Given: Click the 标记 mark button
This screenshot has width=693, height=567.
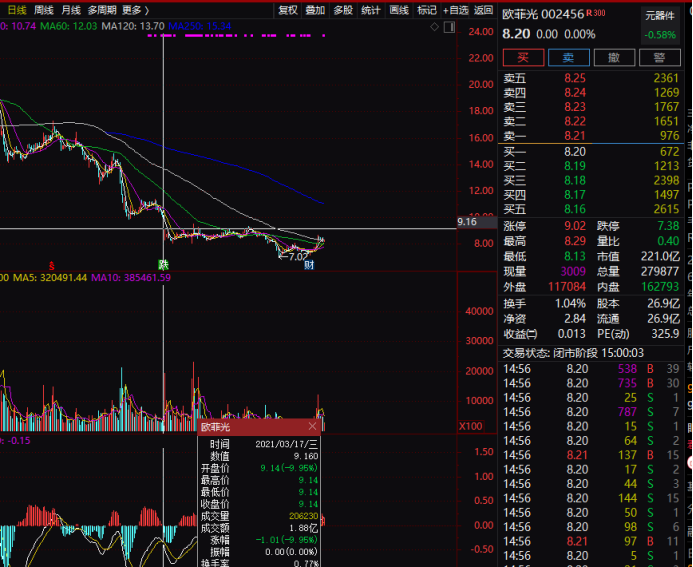Looking at the screenshot, I should [x=427, y=10].
